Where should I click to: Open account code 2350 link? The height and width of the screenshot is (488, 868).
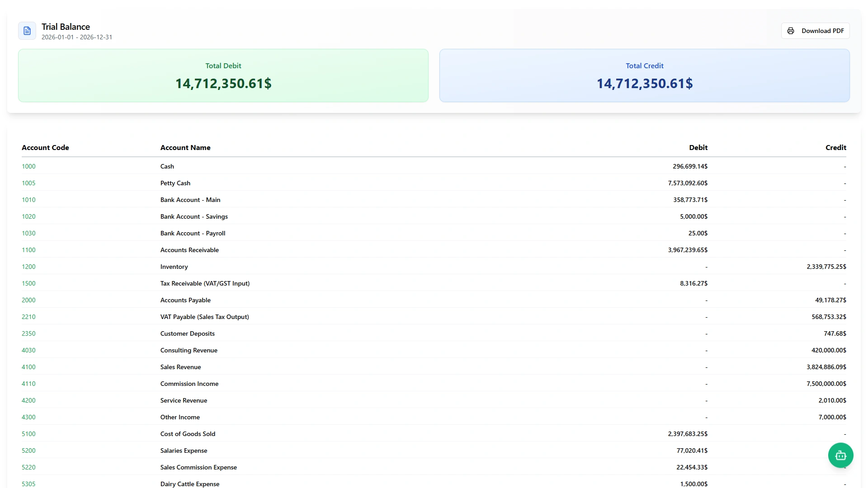(x=28, y=333)
